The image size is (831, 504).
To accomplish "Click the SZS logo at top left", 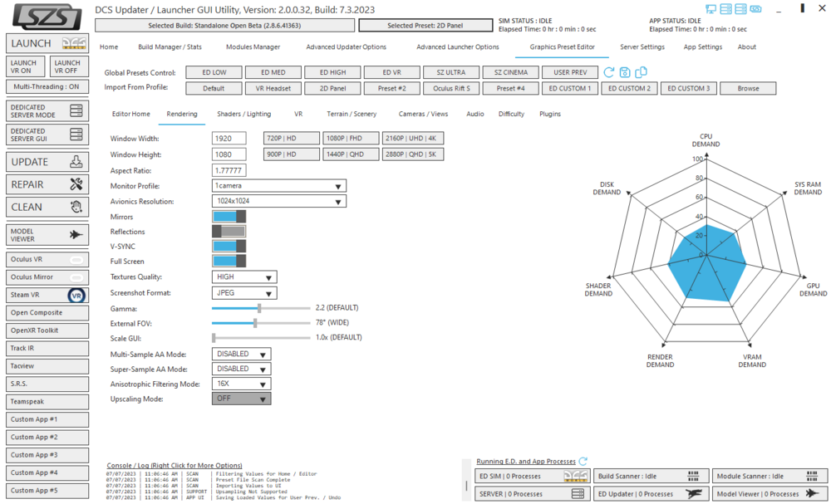I will [47, 17].
